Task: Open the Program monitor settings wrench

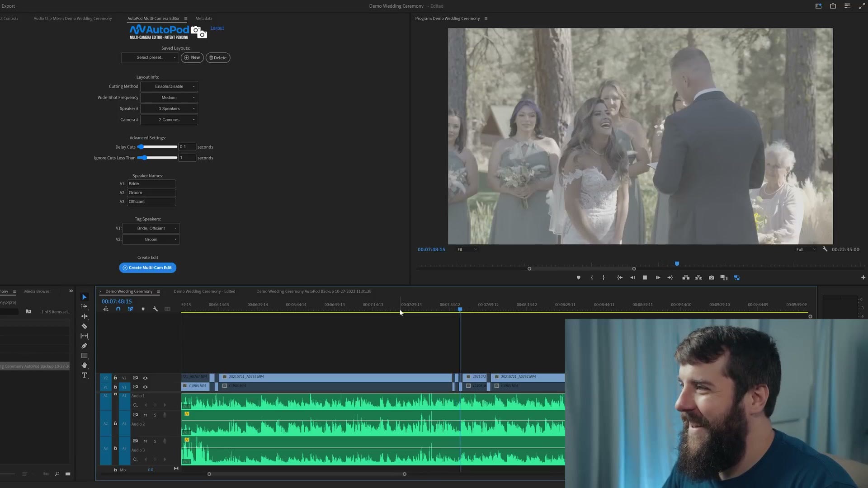Action: (825, 249)
